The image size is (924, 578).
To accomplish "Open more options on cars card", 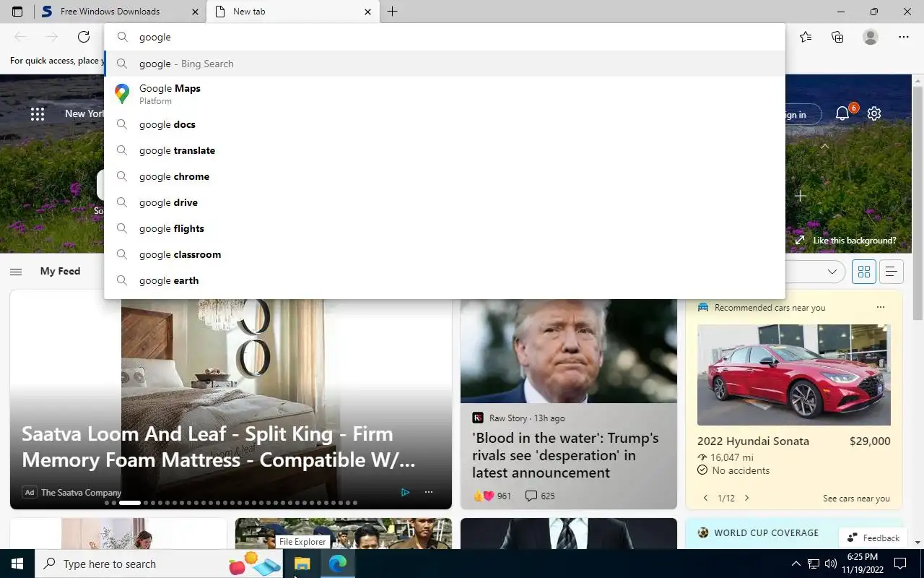I will [x=881, y=307].
